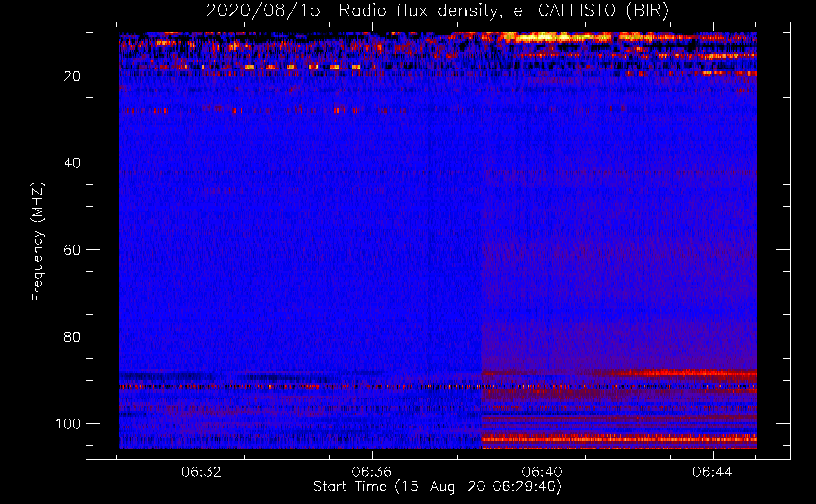Screen dimensions: 816x504
Task: Select the 06:32 time axis label
Action: 202,472
